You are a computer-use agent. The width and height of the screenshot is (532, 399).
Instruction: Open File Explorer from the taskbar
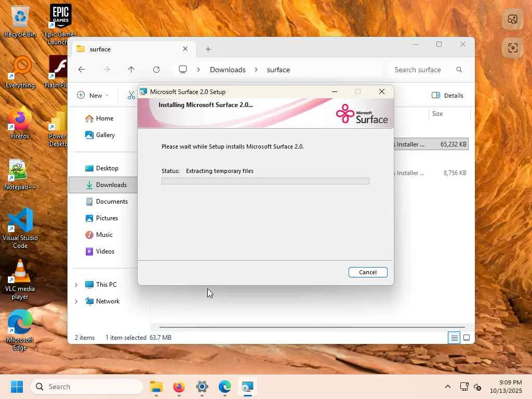(156, 387)
